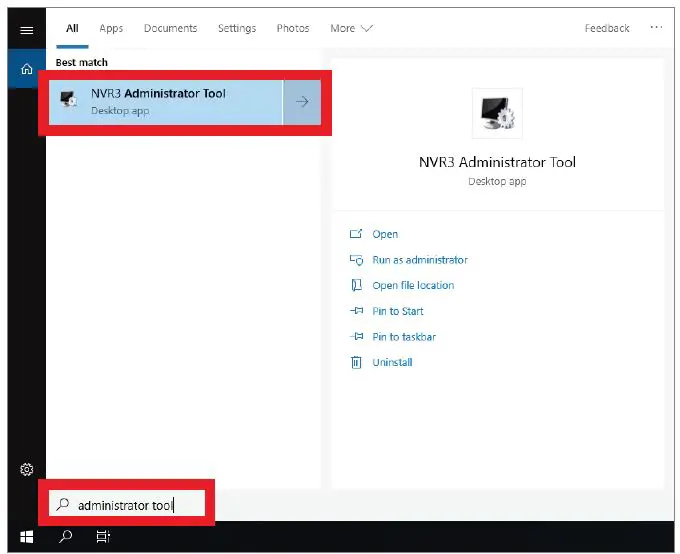The image size is (680, 554).
Task: Click the Feedback link
Action: (x=607, y=28)
